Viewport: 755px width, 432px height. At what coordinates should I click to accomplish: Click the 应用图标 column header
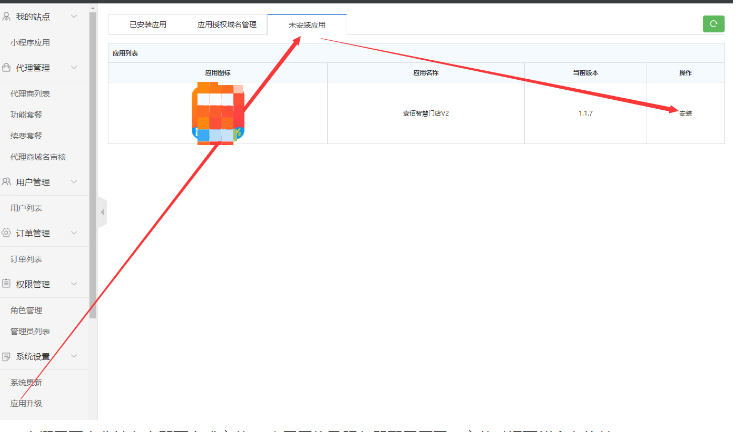(218, 73)
